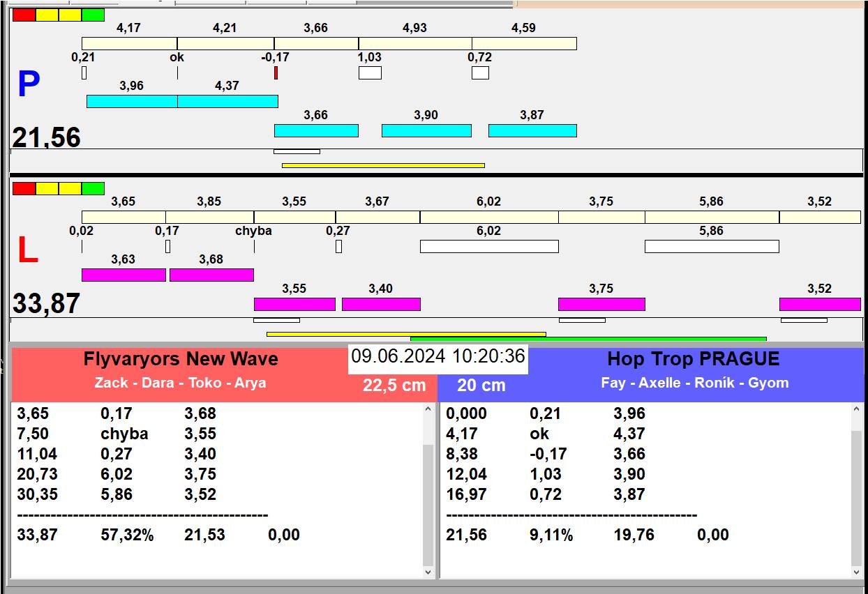Viewport: 868px width, 594px height.
Task: Click the red start light in lane L
Action: [x=24, y=188]
